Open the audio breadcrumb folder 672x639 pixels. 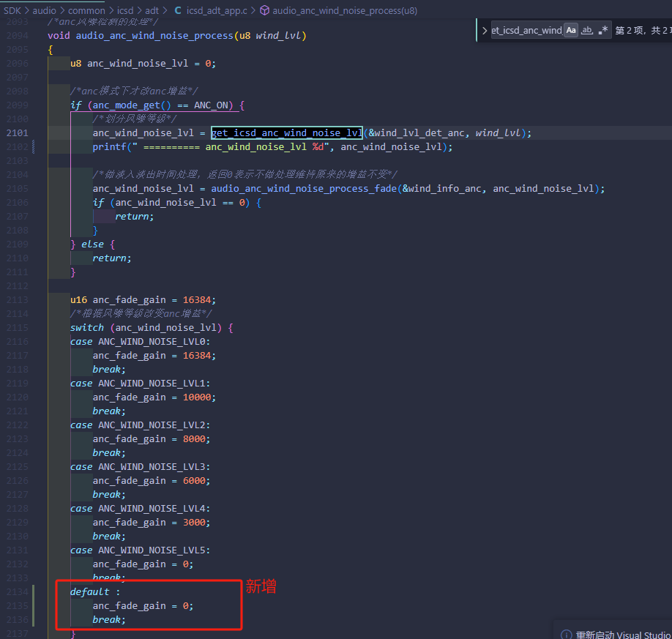44,11
